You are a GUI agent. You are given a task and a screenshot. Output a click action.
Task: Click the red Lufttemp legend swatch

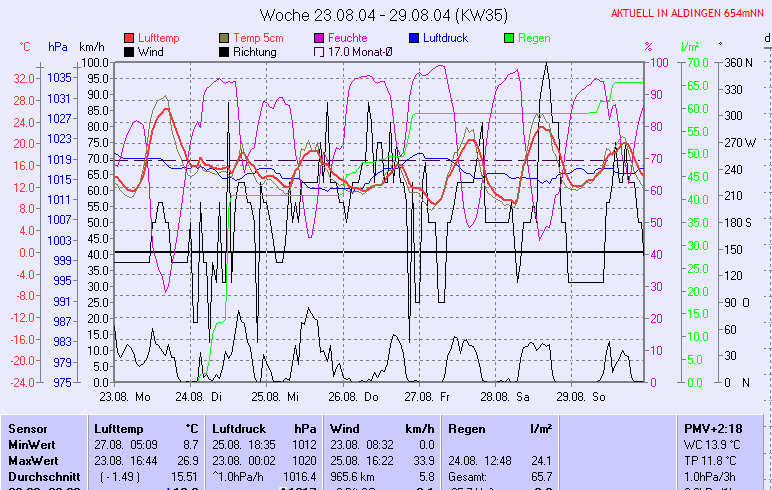(129, 38)
